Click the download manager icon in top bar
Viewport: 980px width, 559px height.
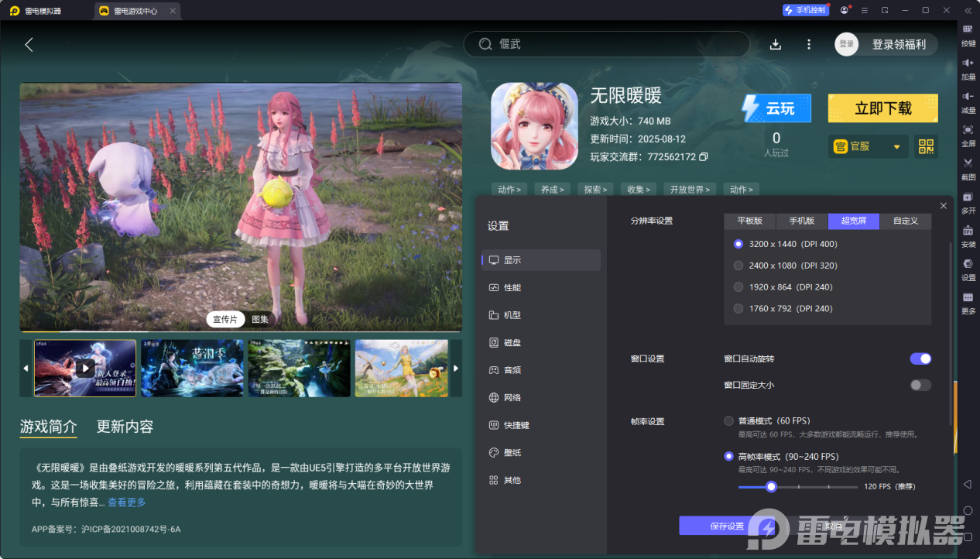tap(775, 44)
